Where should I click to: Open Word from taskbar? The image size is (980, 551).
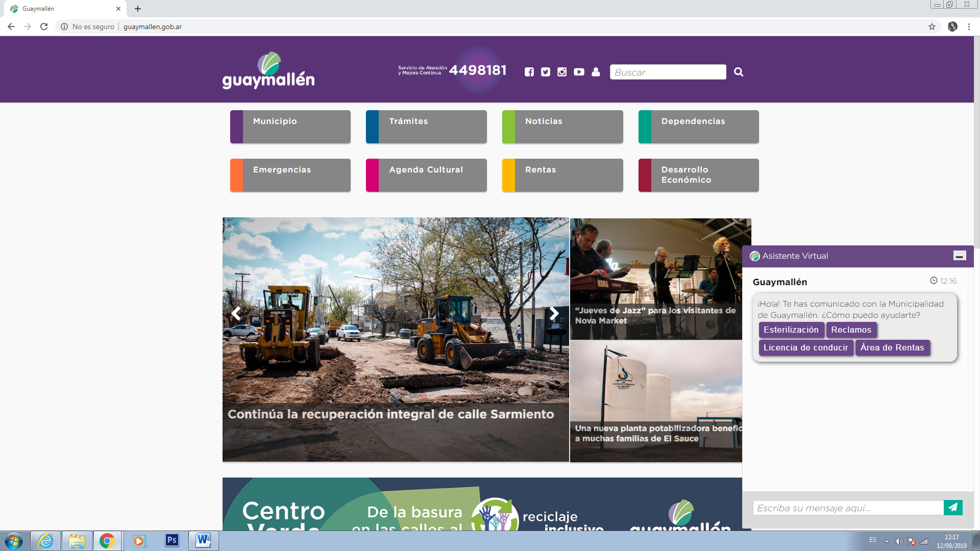pyautogui.click(x=203, y=540)
